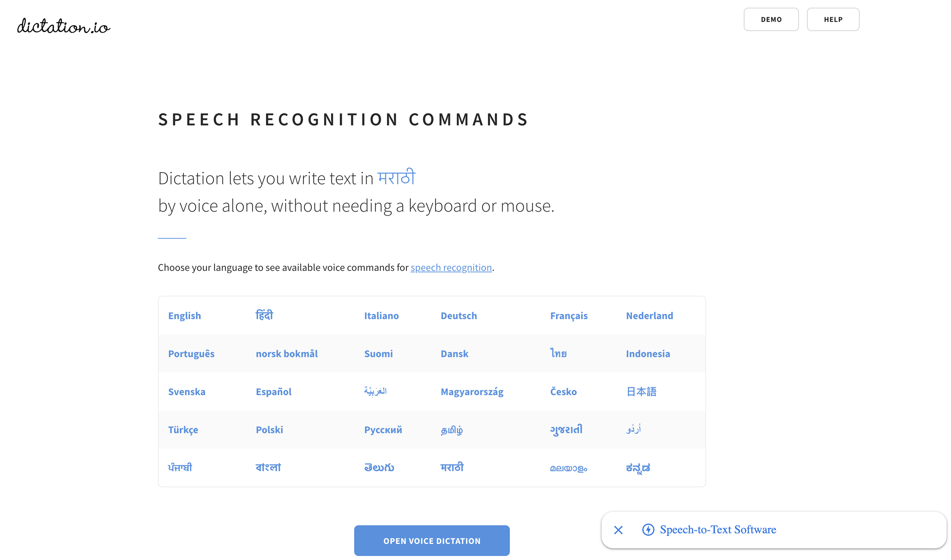Select the Suomi language option
The image size is (951, 560).
378,353
